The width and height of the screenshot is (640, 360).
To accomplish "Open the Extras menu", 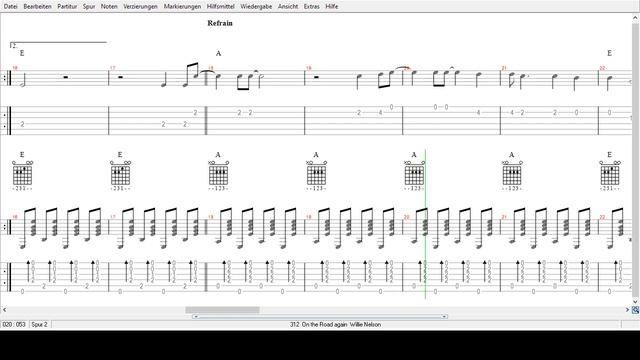I will 311,7.
